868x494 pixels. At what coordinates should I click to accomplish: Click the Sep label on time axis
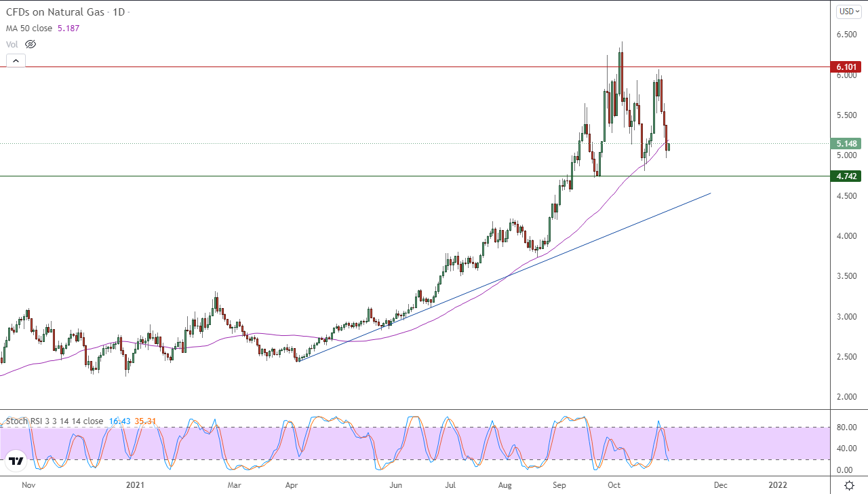[x=559, y=485]
